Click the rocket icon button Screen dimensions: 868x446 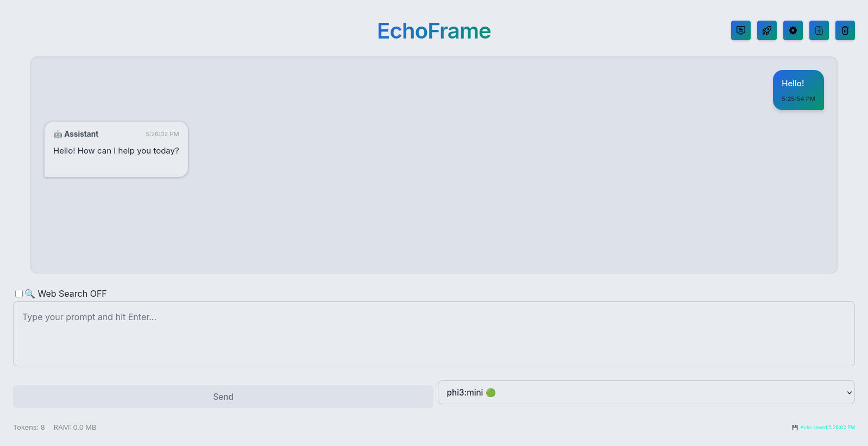tap(766, 30)
